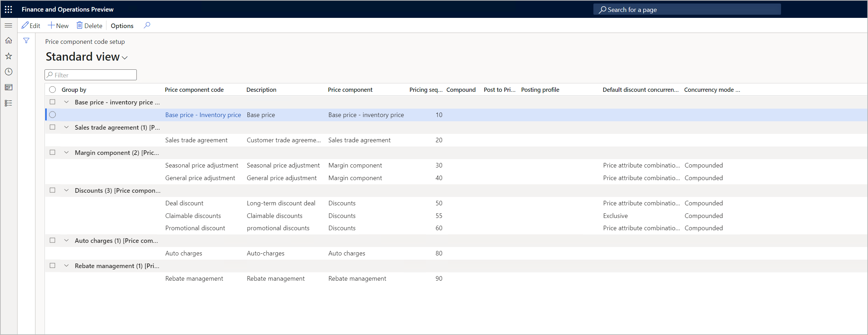
Task: Open the Options tab
Action: [x=122, y=26]
